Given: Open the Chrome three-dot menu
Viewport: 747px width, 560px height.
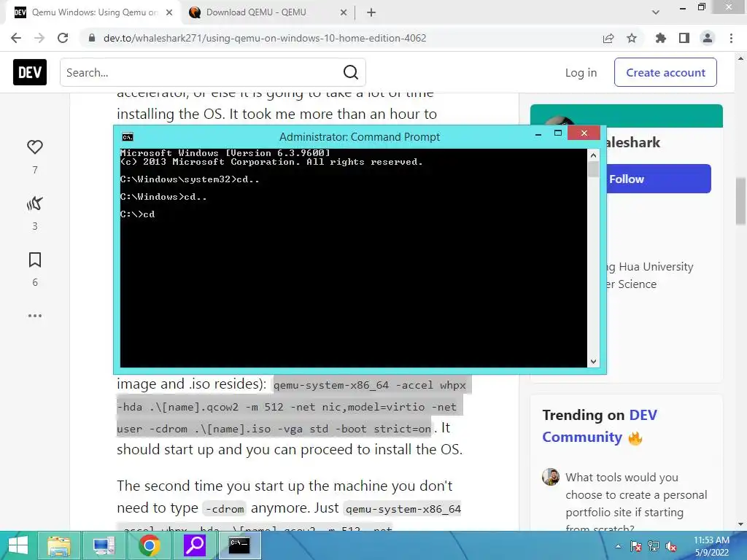Looking at the screenshot, I should point(731,38).
